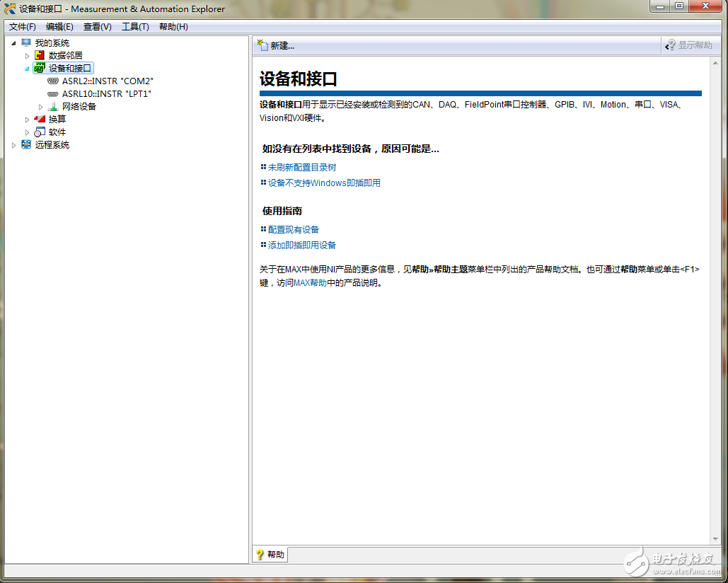Click the 显示帮助 question mark icon
Viewport: 728px width, 583px height.
coord(670,45)
